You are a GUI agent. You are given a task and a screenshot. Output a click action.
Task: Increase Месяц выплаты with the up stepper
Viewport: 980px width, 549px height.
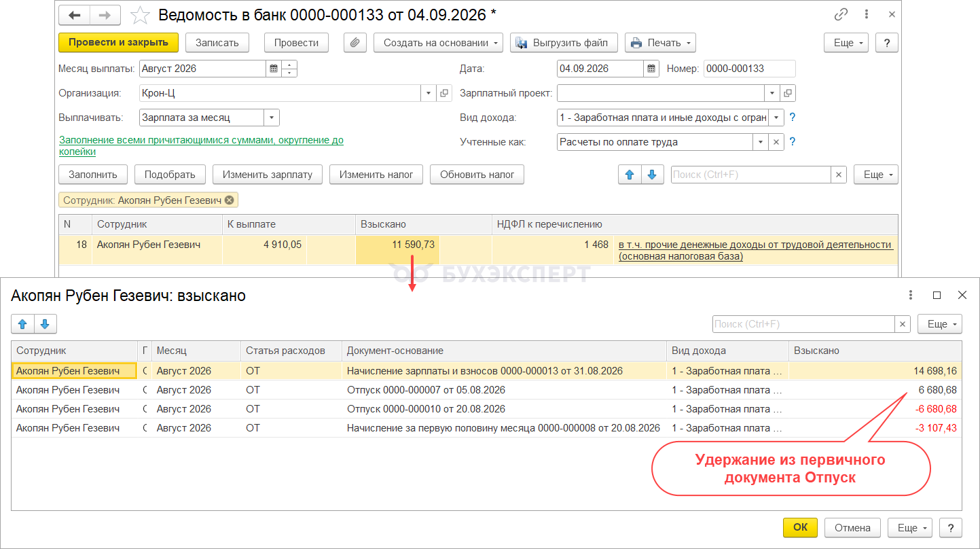pyautogui.click(x=289, y=65)
